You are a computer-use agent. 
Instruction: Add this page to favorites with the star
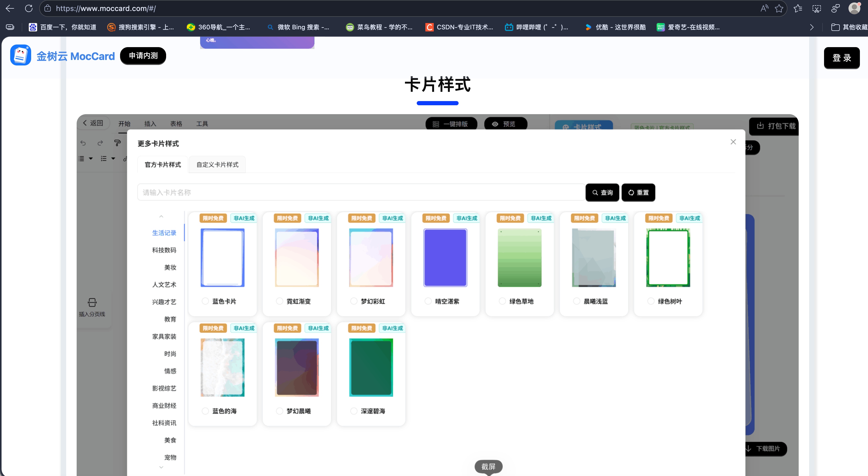[x=779, y=8]
